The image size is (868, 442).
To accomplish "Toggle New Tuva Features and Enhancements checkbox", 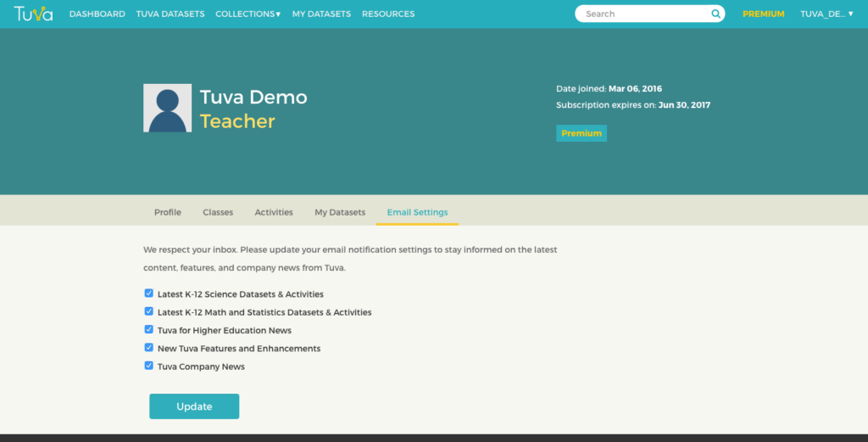I will [149, 348].
